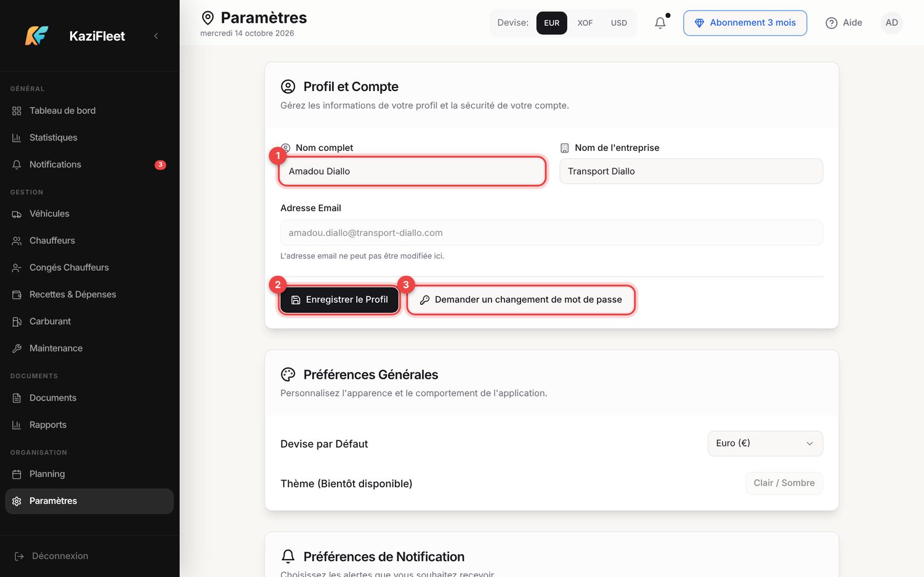Open Recettes & Dépenses page
This screenshot has width=924, height=577.
pos(89,294)
